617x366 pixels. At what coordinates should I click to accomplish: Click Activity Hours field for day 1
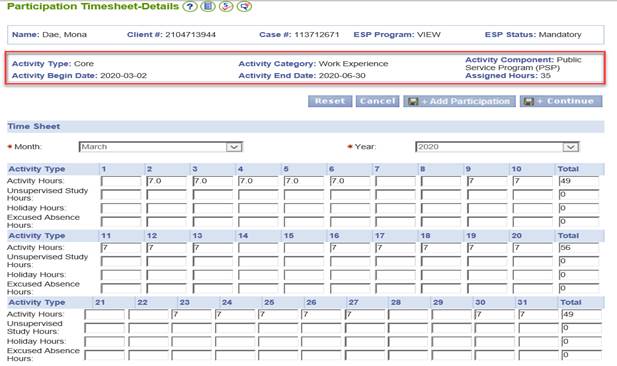pos(121,181)
